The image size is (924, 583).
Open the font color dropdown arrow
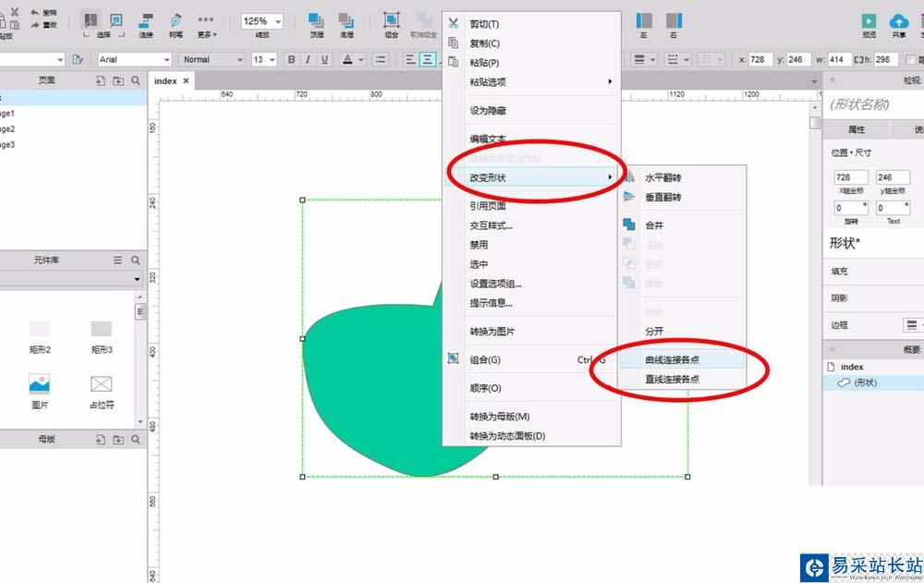click(x=360, y=59)
